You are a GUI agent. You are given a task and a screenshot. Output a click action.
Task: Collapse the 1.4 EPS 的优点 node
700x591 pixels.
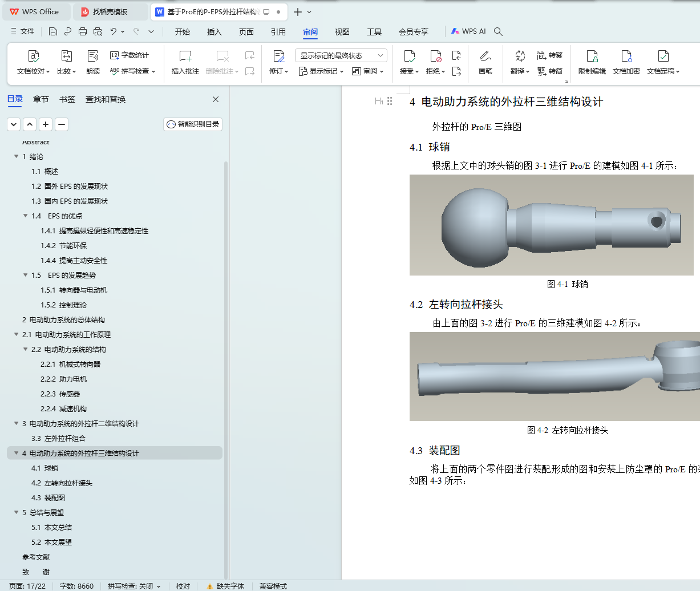pyautogui.click(x=26, y=216)
